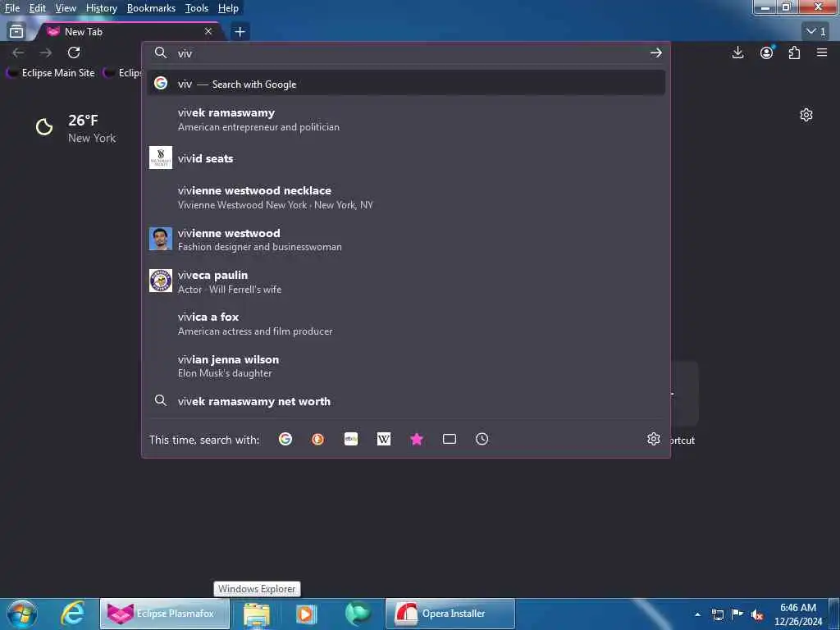Open the tab view icon beside New Tab
The image size is (840, 630).
(x=16, y=32)
